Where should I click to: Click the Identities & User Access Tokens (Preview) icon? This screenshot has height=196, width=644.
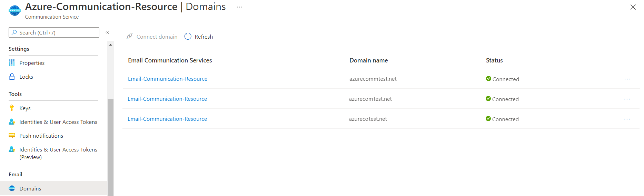(x=12, y=149)
